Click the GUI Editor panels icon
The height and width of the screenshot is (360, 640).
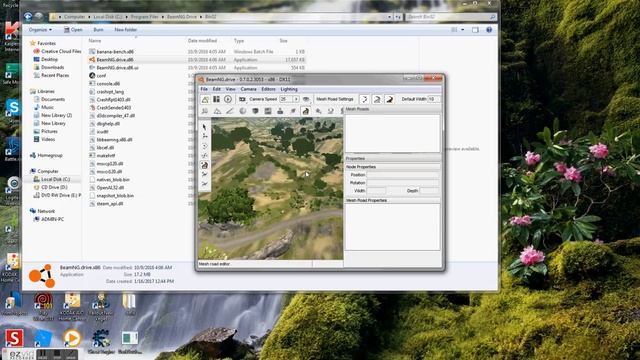216,99
